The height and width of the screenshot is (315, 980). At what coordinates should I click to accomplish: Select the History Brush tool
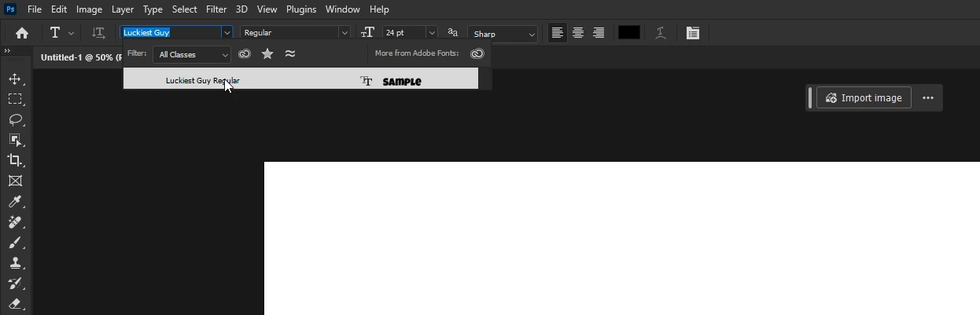pos(15,284)
